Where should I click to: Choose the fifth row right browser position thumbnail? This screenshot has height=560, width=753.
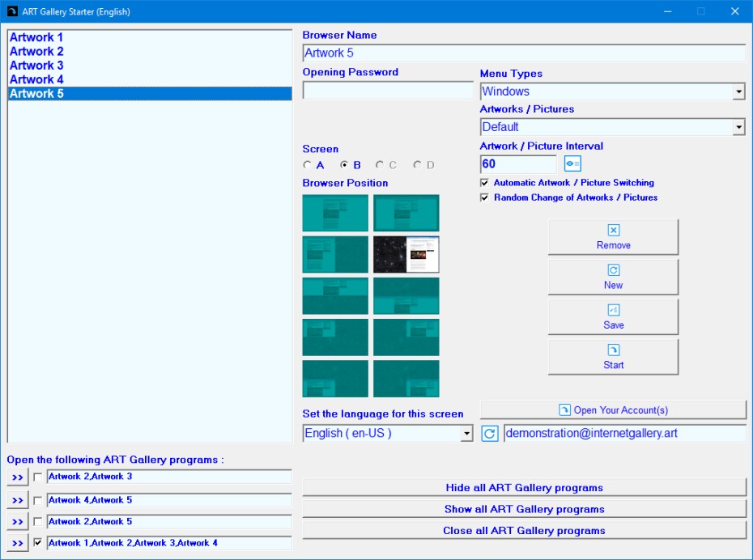pyautogui.click(x=406, y=379)
